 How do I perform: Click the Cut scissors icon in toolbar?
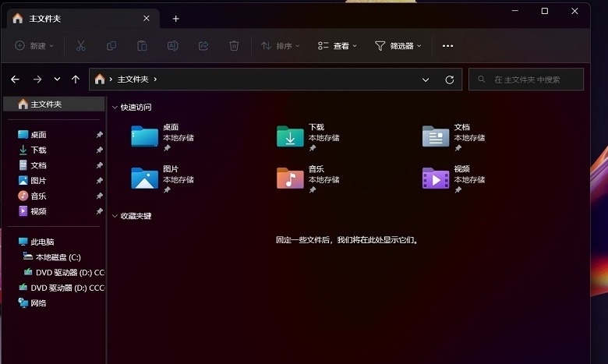tap(80, 46)
